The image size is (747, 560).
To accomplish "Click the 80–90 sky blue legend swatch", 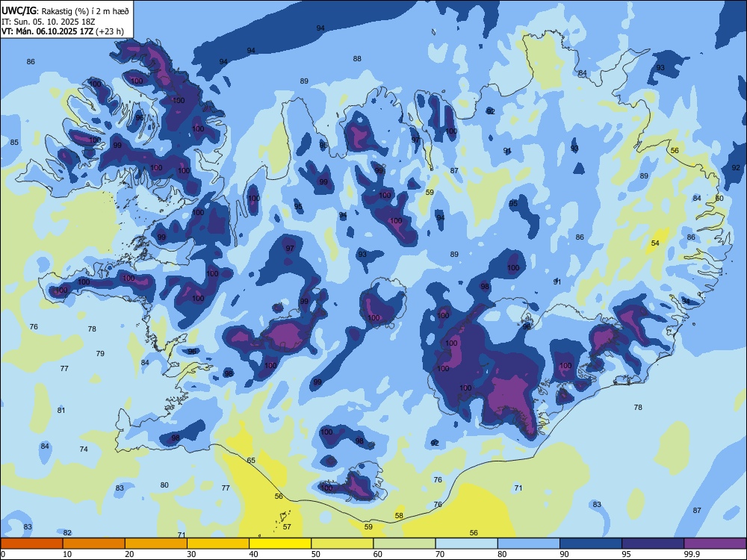I will [528, 544].
